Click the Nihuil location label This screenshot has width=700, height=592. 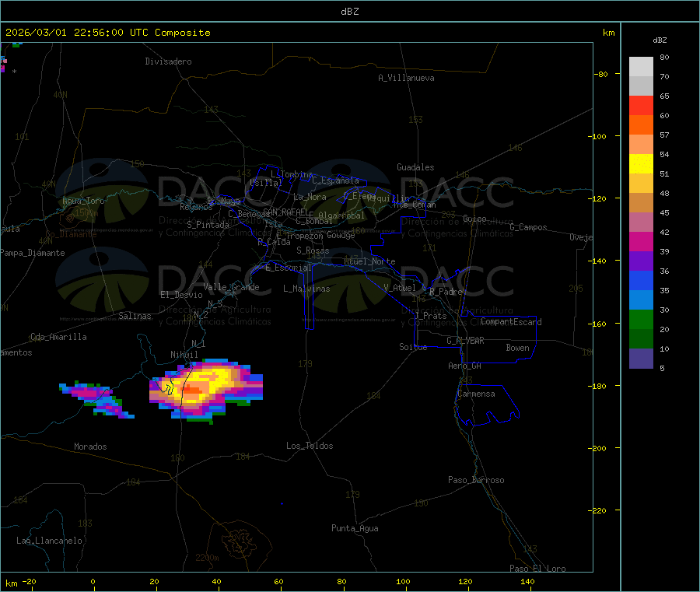click(184, 355)
